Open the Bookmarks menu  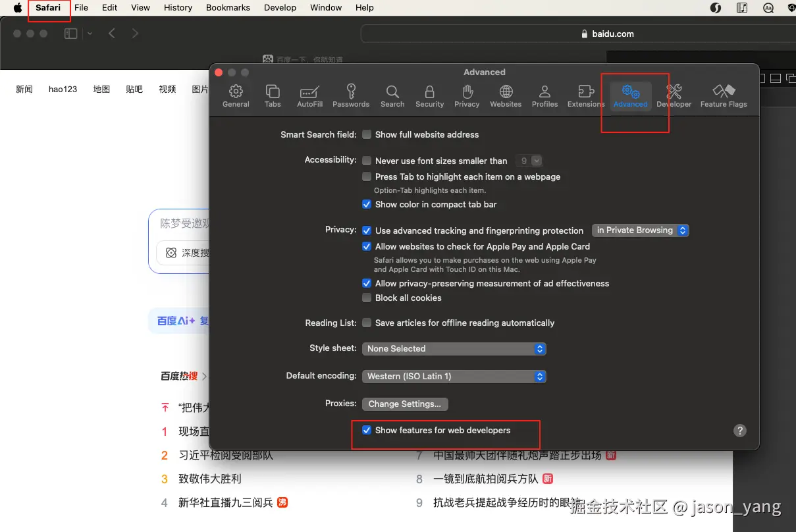(x=228, y=8)
